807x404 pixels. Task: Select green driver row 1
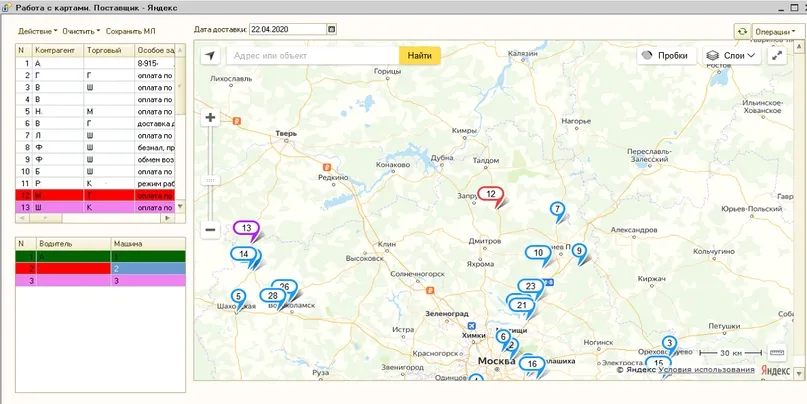tap(100, 256)
